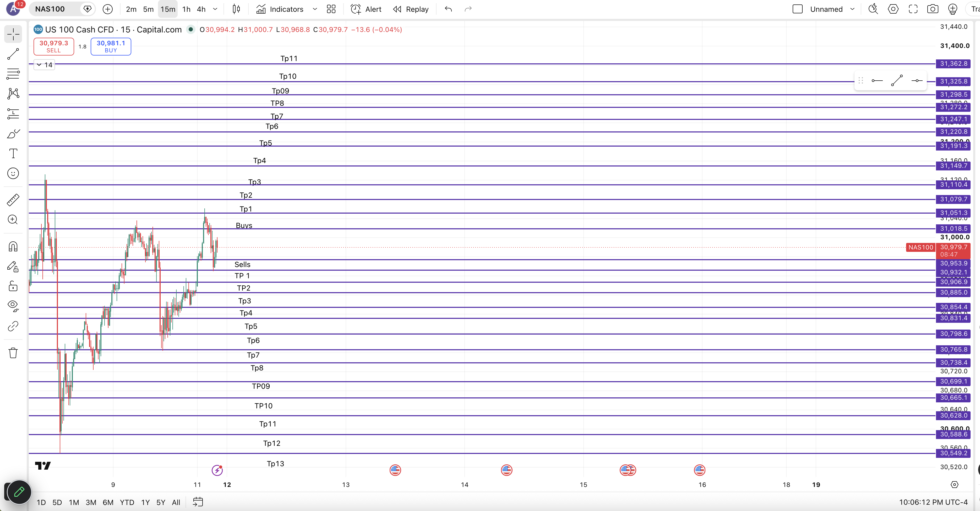Select the text annotation tool
Screen dimensions: 980x511
pyautogui.click(x=13, y=154)
